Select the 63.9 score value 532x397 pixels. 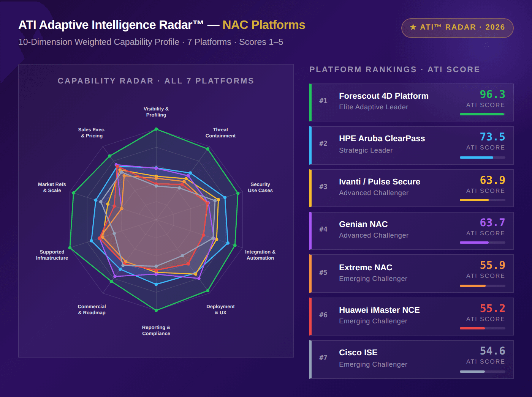tap(492, 180)
